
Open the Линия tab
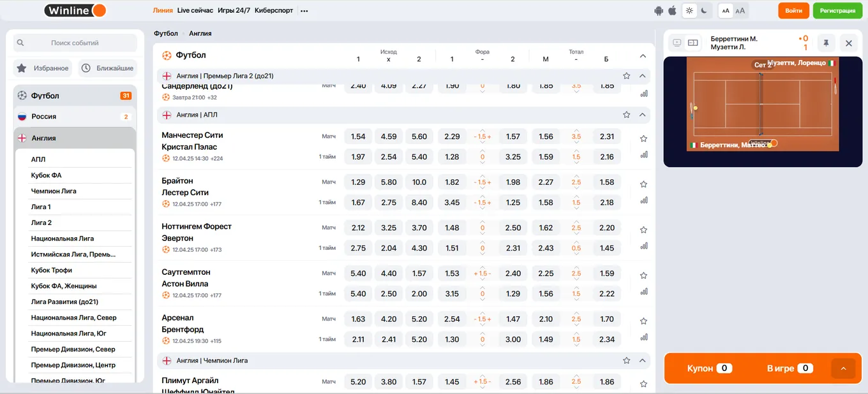(x=163, y=11)
